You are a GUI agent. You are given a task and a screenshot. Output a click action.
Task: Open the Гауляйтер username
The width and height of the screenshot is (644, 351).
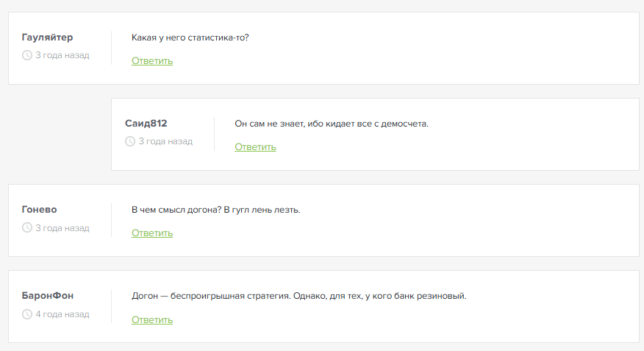[48, 38]
